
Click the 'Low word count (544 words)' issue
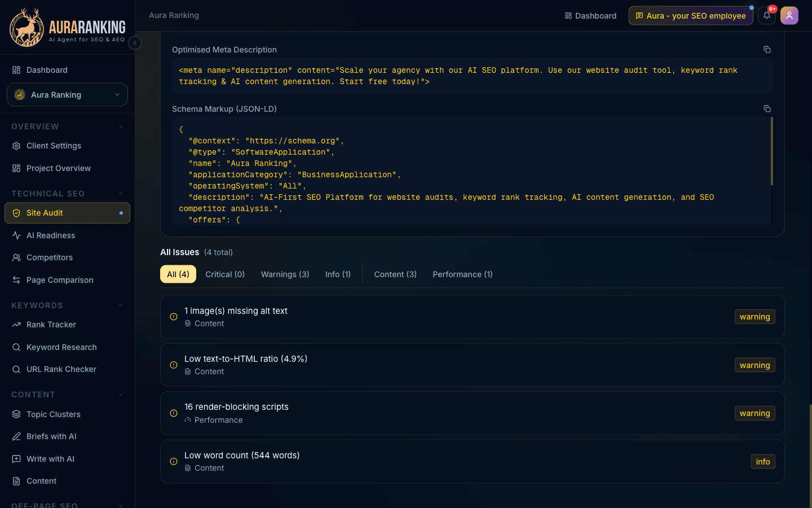click(x=473, y=461)
